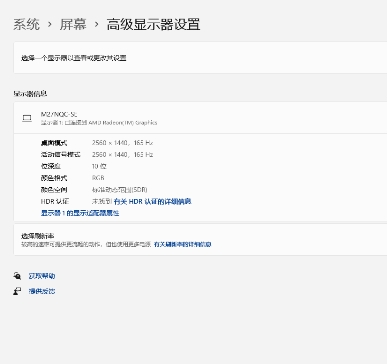Click the 活动信号模式 label
388x364 pixels.
pyautogui.click(x=60, y=155)
